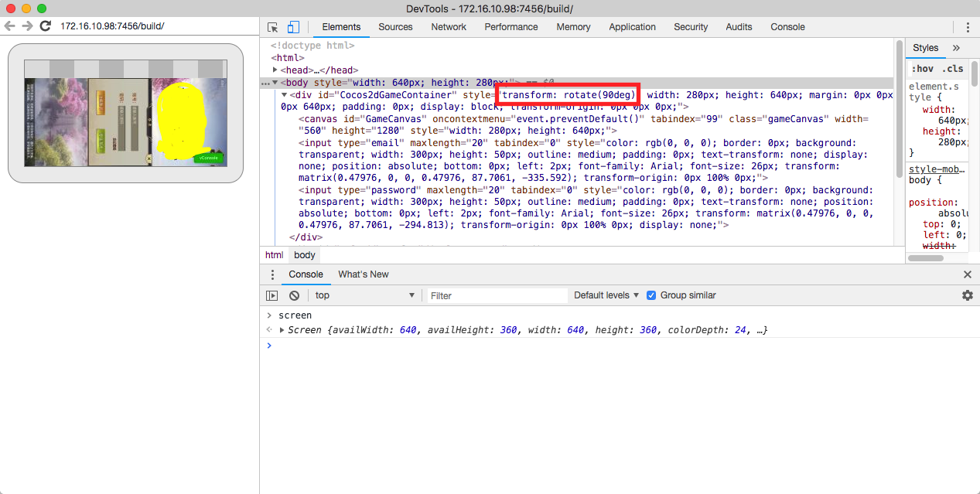Close the console drawer
980x494 pixels.
(x=968, y=274)
